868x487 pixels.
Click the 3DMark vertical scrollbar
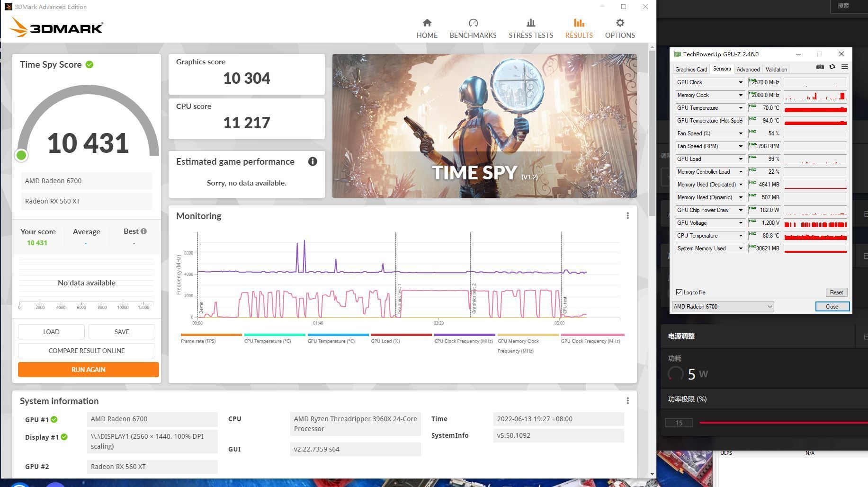(653, 133)
